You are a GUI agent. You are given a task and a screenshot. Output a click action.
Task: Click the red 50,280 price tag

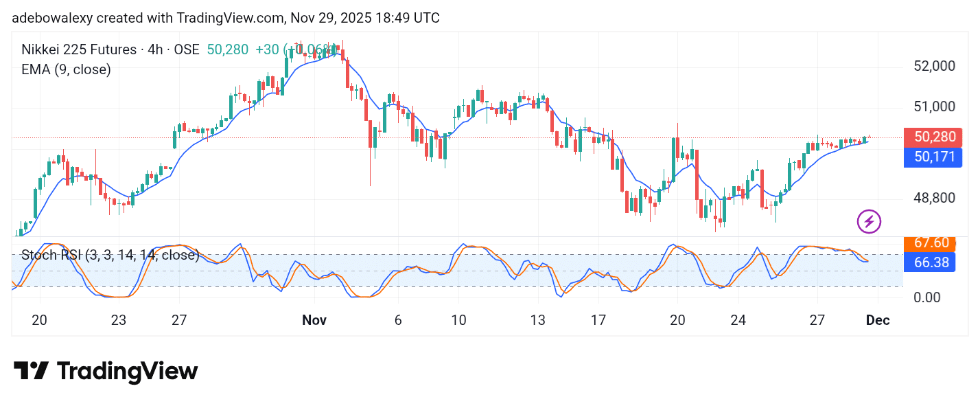933,137
